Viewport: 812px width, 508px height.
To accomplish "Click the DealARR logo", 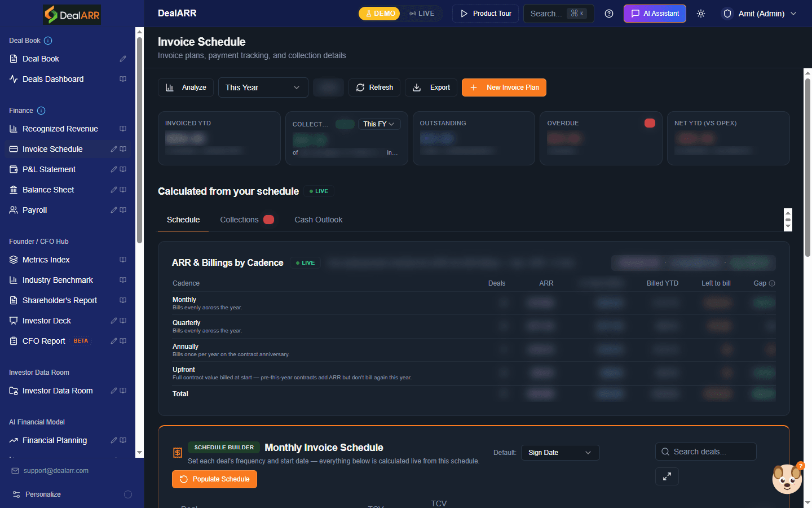I will [72, 15].
